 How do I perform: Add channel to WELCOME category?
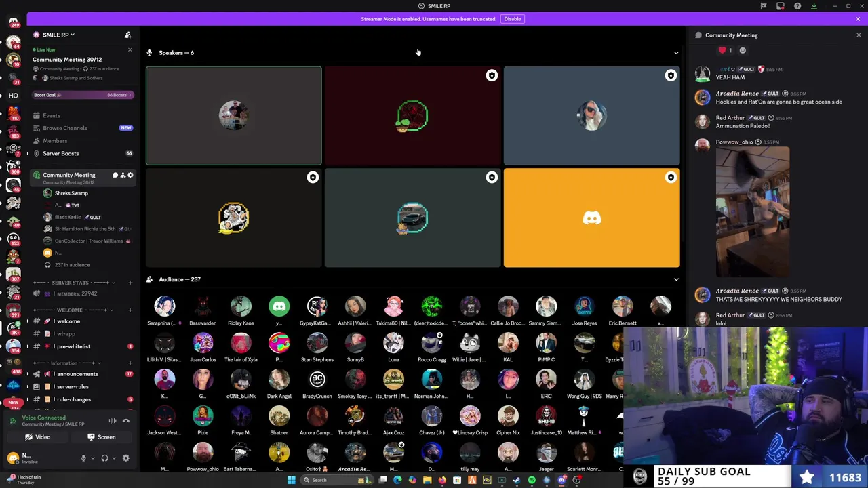pyautogui.click(x=130, y=310)
